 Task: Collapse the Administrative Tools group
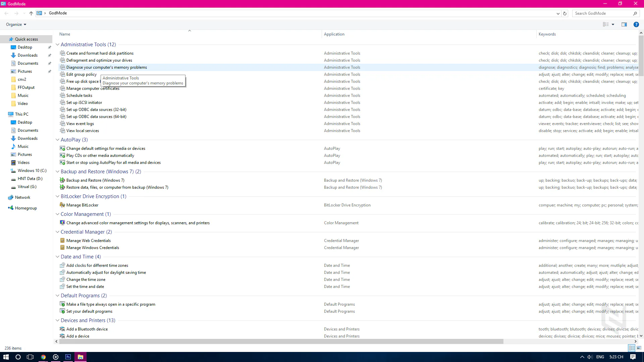tap(57, 45)
